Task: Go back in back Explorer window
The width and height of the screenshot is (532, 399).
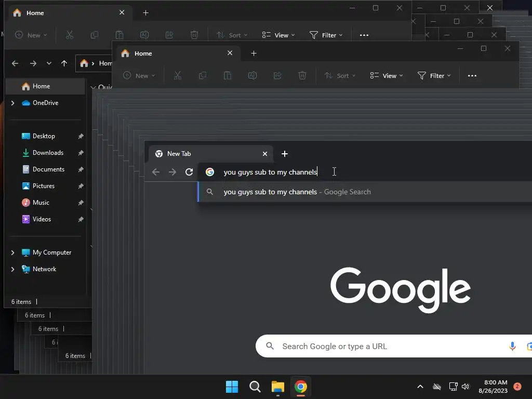Action: [x=15, y=63]
